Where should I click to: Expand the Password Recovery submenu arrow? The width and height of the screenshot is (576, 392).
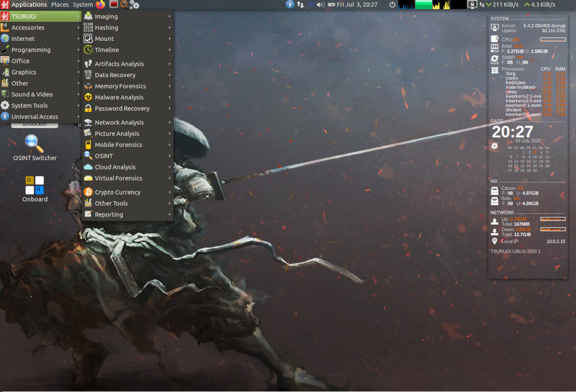click(x=170, y=108)
